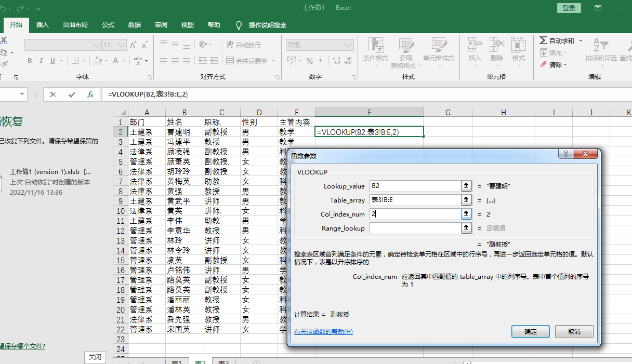Select cell containing 曹建明
This screenshot has height=364, width=632.
pyautogui.click(x=184, y=132)
